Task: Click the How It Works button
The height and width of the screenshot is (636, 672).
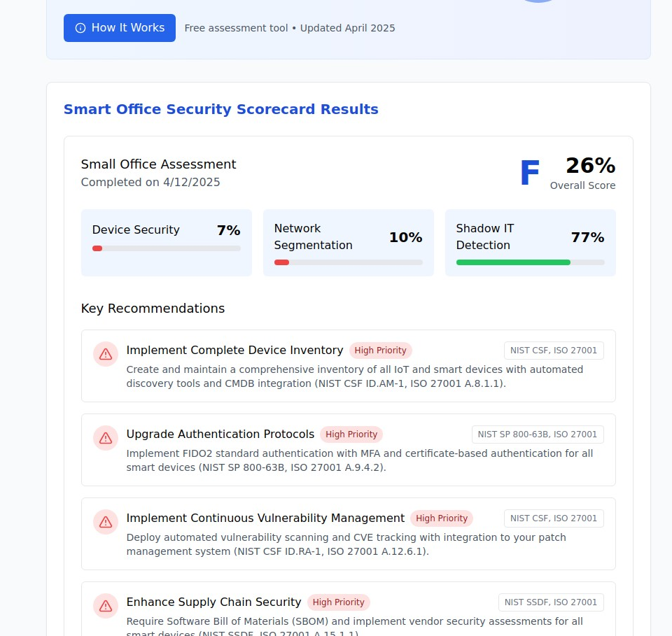Action: pos(119,28)
